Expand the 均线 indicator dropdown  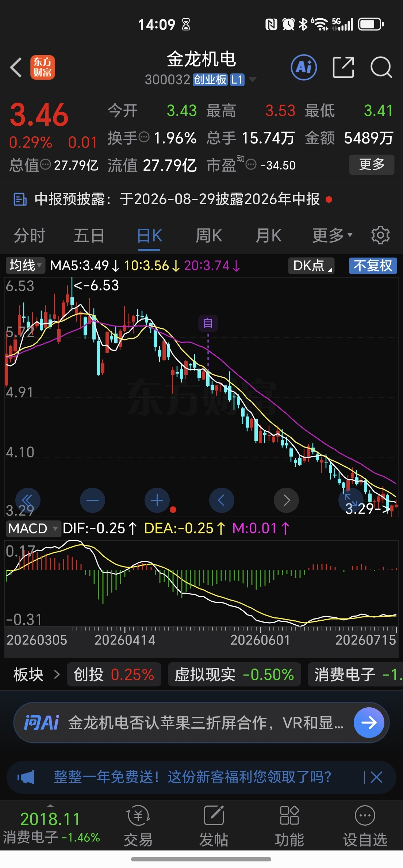coord(25,266)
